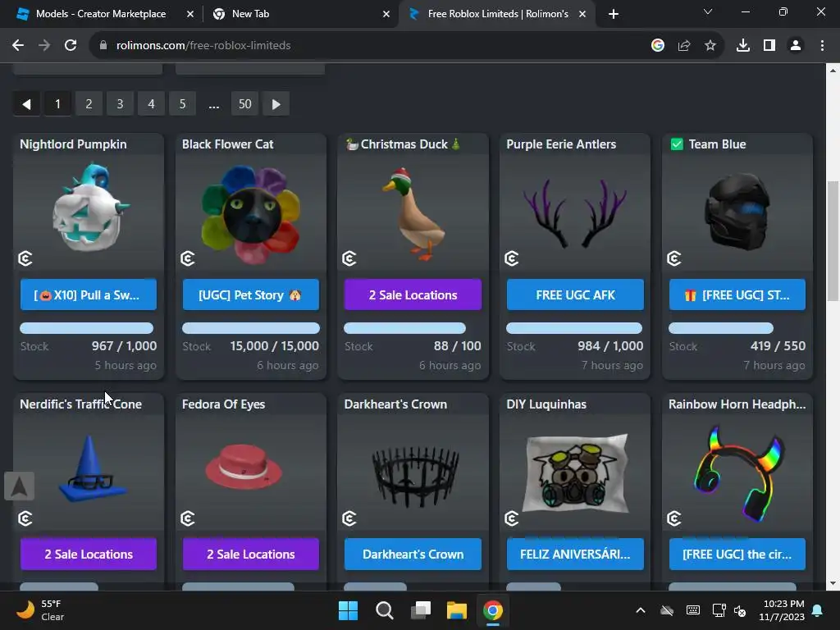Image resolution: width=840 pixels, height=630 pixels.
Task: Share this page via share icon
Action: tap(684, 46)
